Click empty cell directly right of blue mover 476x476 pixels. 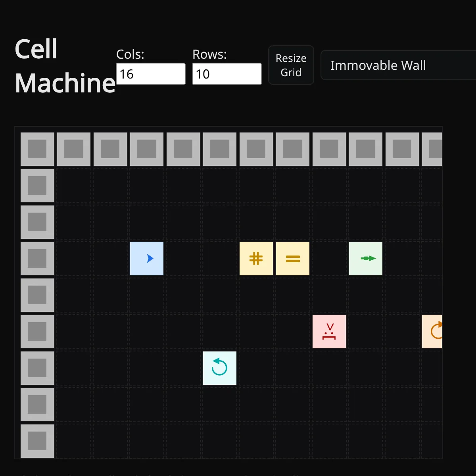pyautogui.click(x=183, y=259)
